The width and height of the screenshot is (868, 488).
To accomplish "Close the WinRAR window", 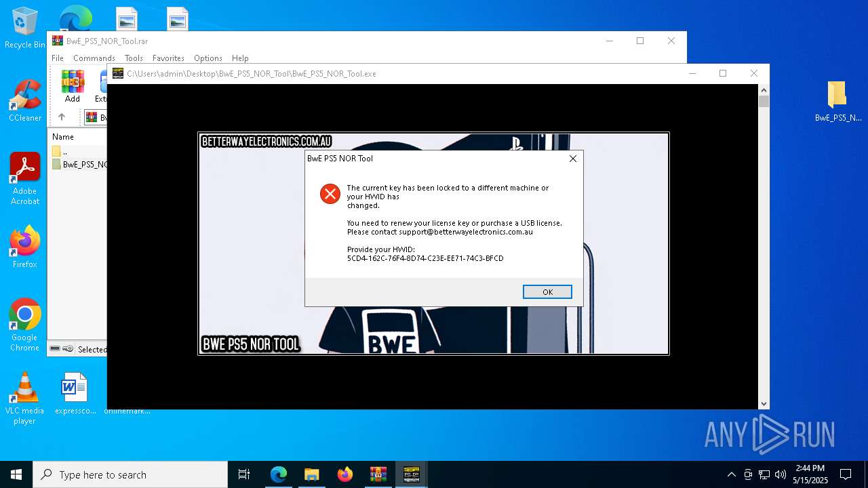I will click(671, 41).
